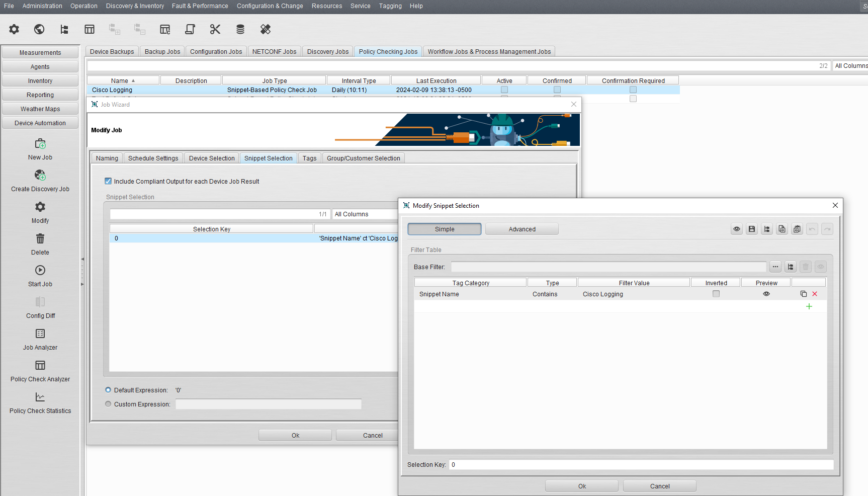Click the table view toolbar icon
The image size is (868, 496).
click(x=90, y=29)
